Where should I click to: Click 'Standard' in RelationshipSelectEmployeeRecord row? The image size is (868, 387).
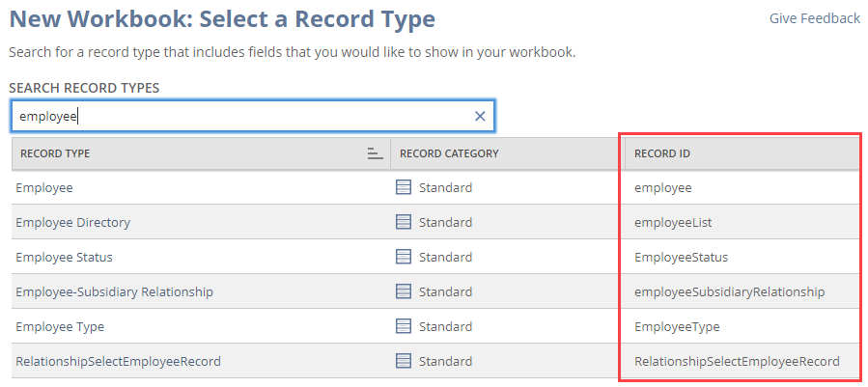pyautogui.click(x=446, y=362)
